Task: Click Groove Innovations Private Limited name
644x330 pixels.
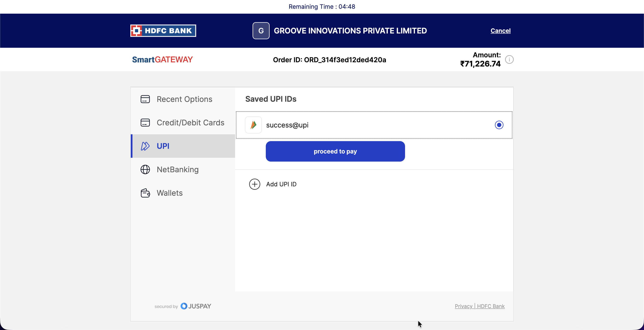Action: (x=350, y=31)
